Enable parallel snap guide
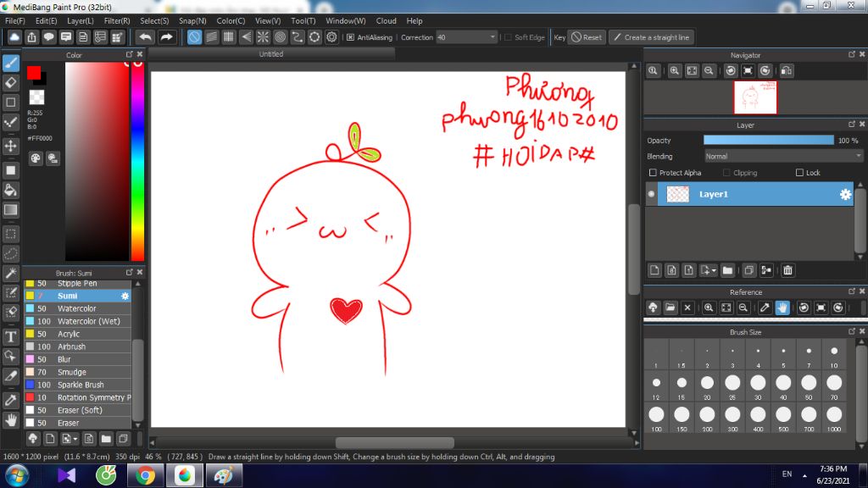The height and width of the screenshot is (488, 868). tap(211, 37)
